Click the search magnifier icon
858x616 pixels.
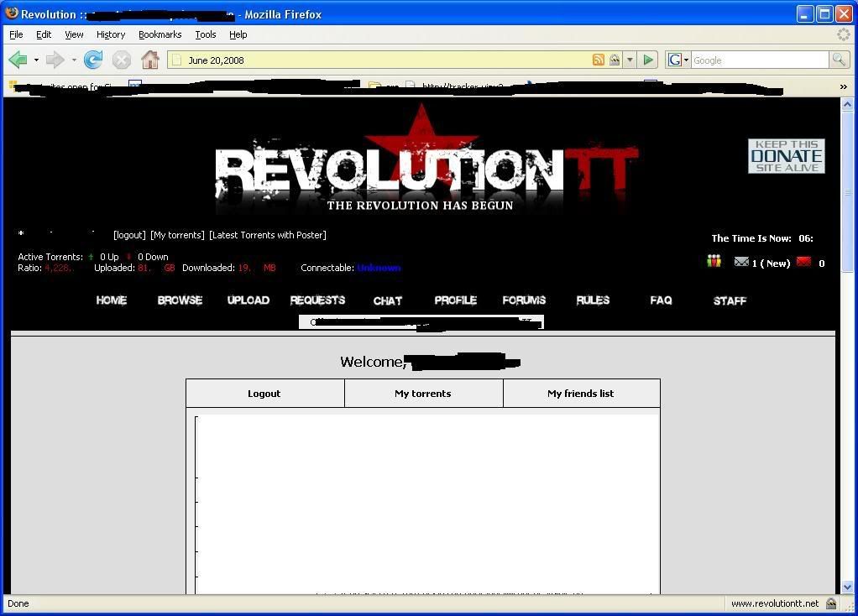pos(839,60)
